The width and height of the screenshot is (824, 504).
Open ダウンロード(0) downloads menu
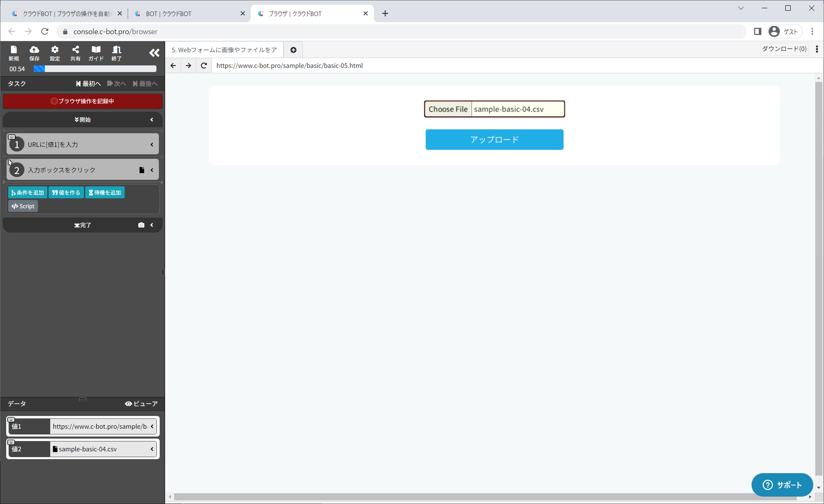[x=784, y=49]
